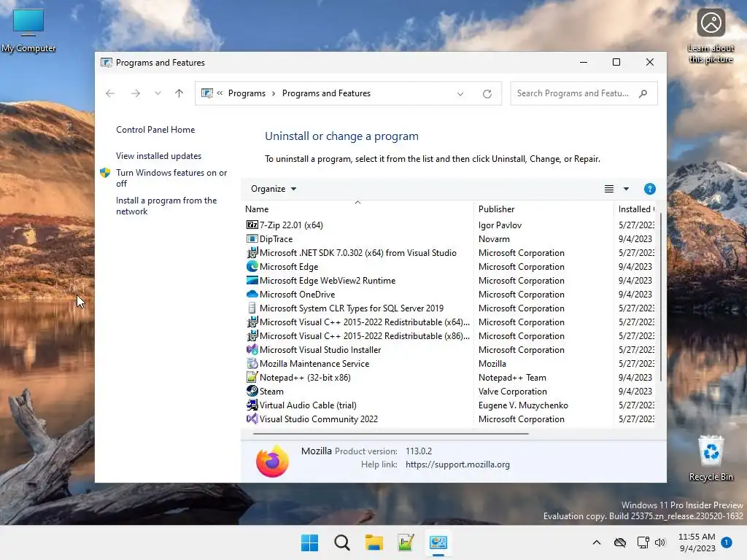Click the Virtual Audio Cable icon

click(x=252, y=404)
